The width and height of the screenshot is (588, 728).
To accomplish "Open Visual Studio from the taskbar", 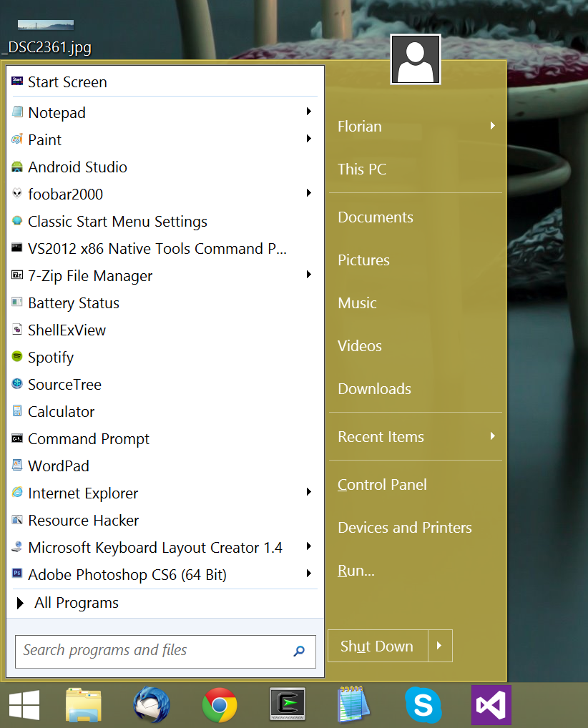I will click(491, 705).
